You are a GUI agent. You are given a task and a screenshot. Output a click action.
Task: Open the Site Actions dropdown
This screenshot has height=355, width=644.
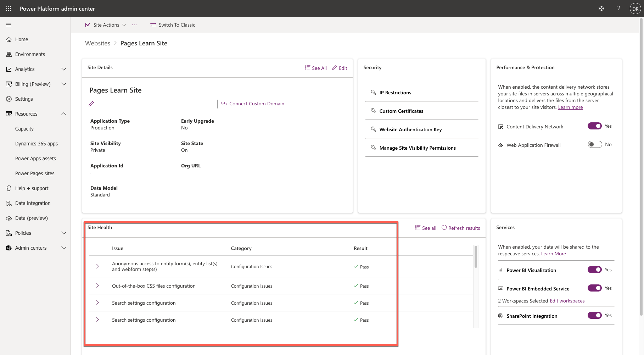pos(106,25)
